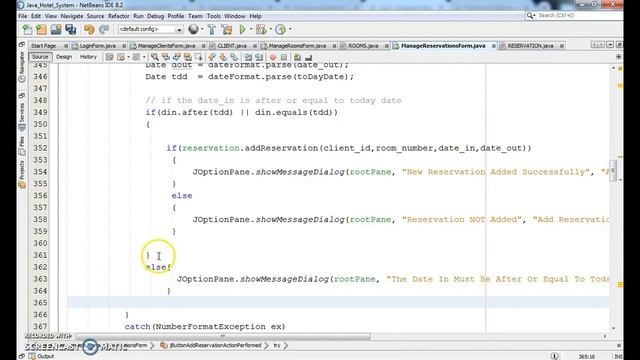Click the Next Bookmark icon
Screen dimensions: 640x360
(223, 57)
